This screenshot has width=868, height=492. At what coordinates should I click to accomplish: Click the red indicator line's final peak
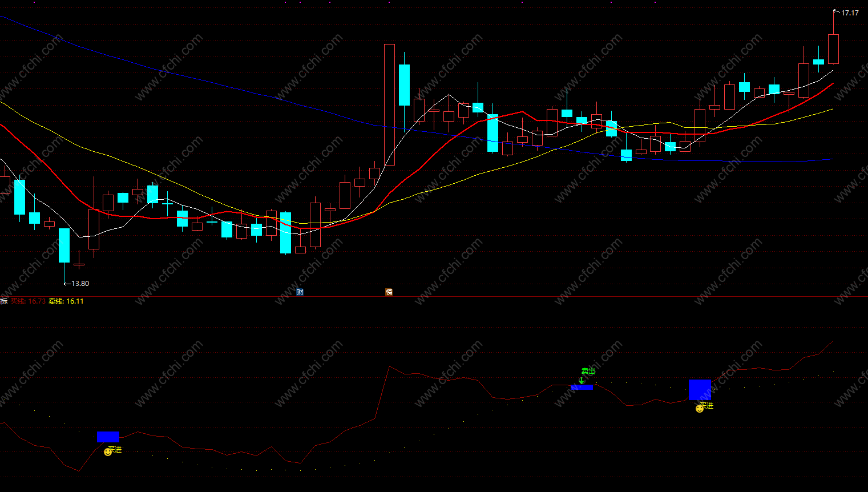click(x=833, y=341)
